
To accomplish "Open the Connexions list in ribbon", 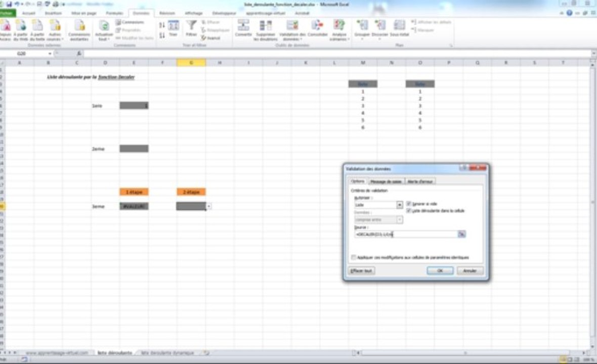I will pos(130,22).
